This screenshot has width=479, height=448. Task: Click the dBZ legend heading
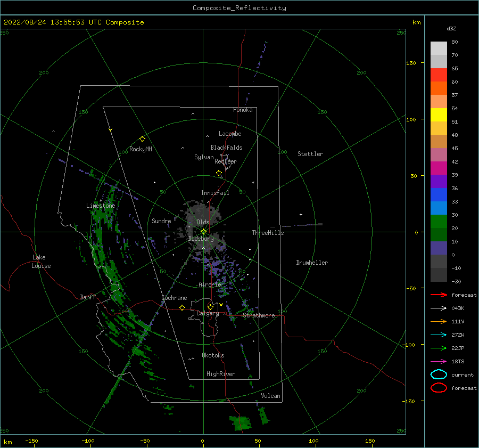pos(451,28)
